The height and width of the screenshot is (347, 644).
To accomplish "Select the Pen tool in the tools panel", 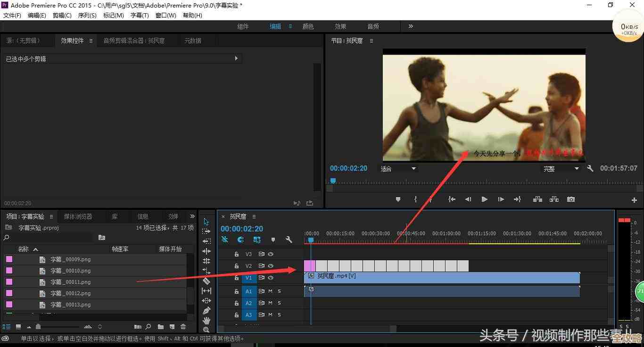I will tap(206, 311).
